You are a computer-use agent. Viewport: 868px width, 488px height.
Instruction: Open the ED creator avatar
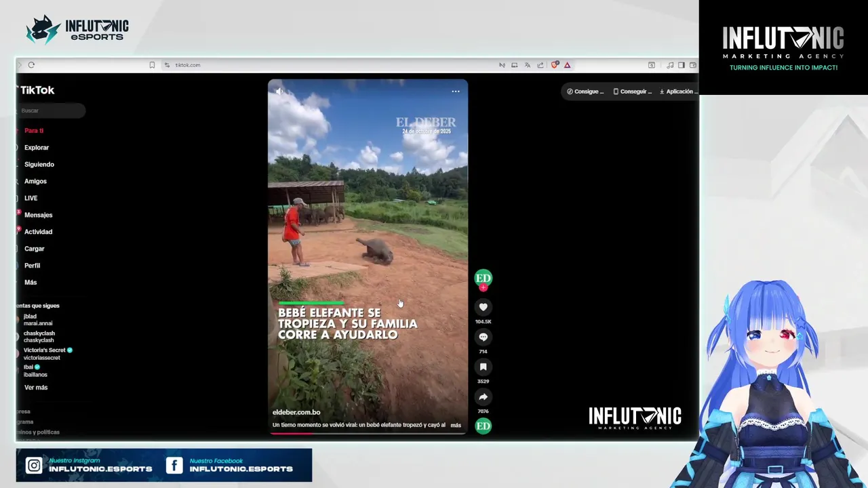pos(483,278)
